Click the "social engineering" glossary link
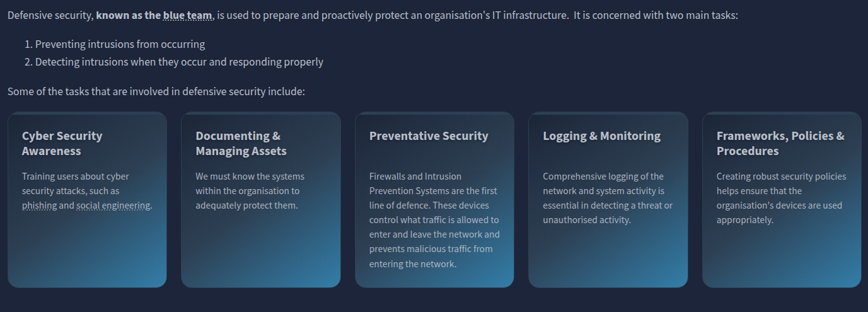 [x=113, y=205]
